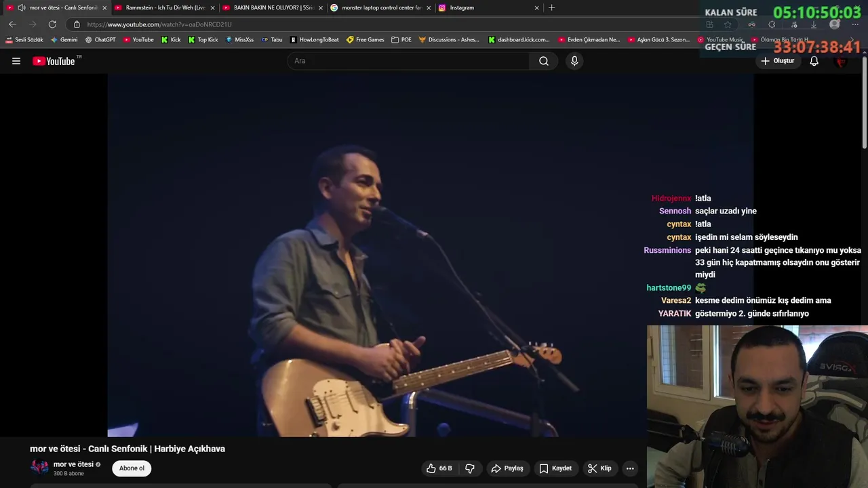Expand the bookmarks overflow chevron
Screen dimensions: 868x488
[852, 40]
